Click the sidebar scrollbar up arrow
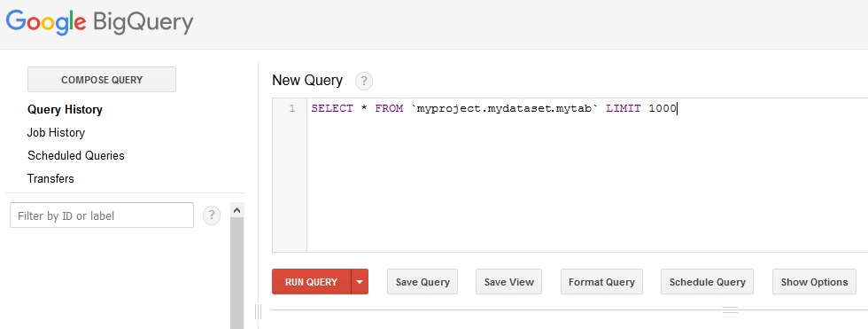868x329 pixels. 237,210
